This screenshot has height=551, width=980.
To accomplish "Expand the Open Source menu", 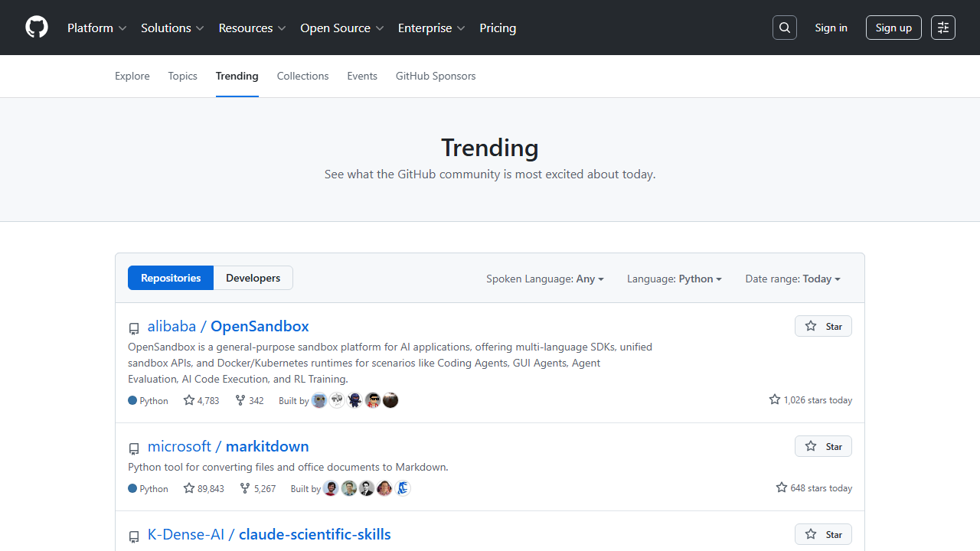I will [x=342, y=28].
